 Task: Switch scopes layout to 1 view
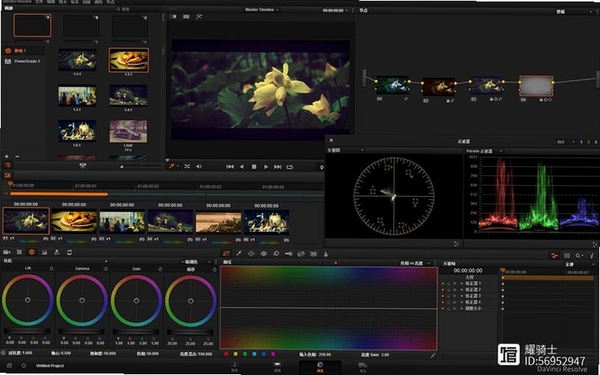pyautogui.click(x=581, y=142)
